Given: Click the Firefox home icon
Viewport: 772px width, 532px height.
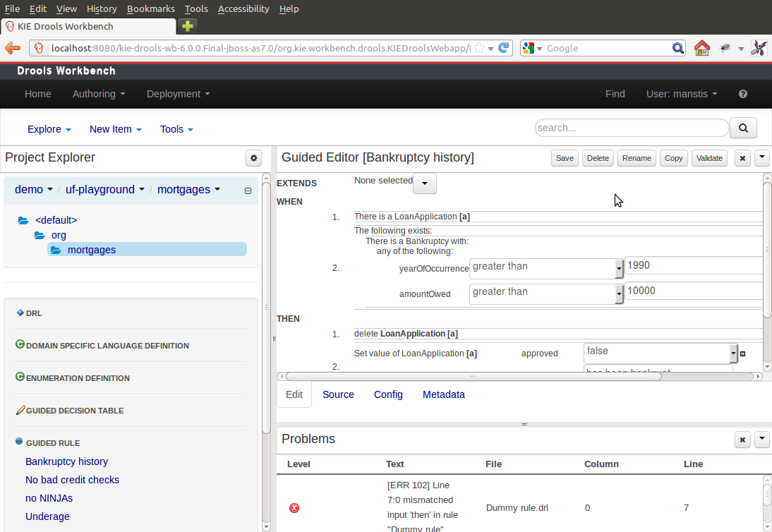Looking at the screenshot, I should tap(701, 48).
